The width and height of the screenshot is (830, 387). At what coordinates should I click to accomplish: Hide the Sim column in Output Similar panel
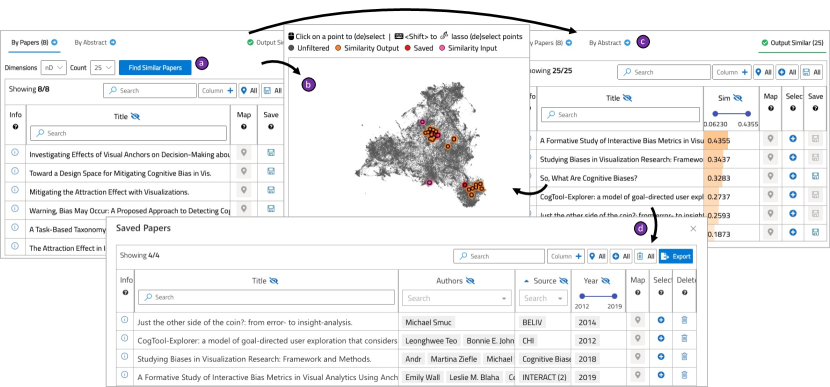click(737, 98)
